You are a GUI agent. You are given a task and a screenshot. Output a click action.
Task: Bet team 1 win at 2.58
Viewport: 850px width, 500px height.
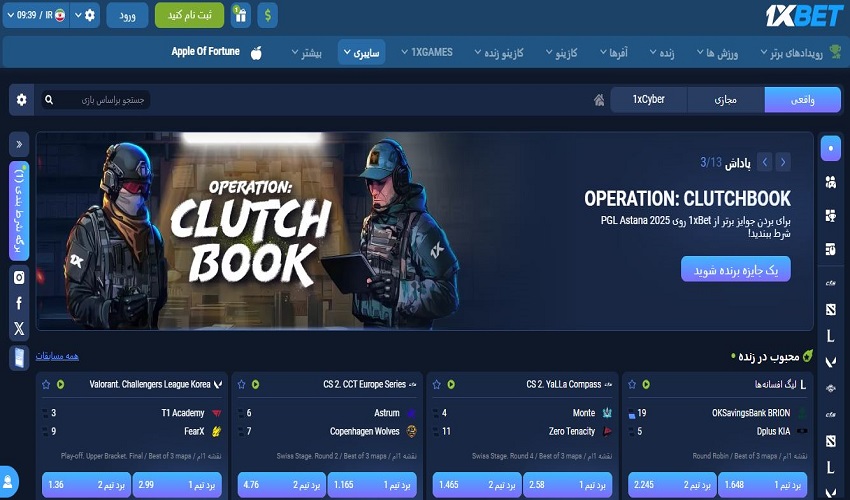tap(567, 485)
